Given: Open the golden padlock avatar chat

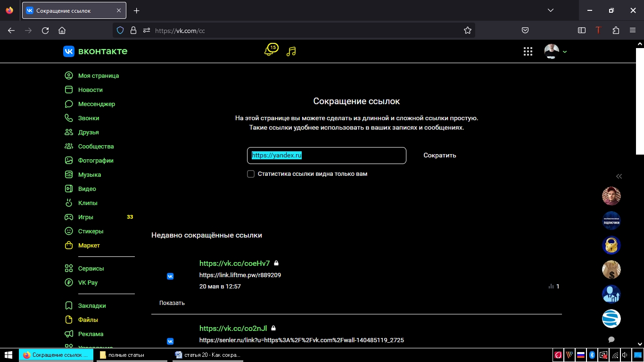Looking at the screenshot, I should (x=611, y=245).
